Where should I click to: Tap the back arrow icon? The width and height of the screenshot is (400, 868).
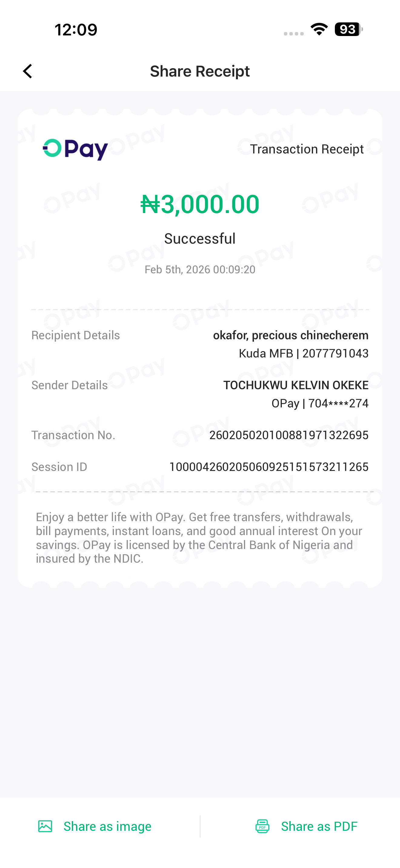coord(28,71)
